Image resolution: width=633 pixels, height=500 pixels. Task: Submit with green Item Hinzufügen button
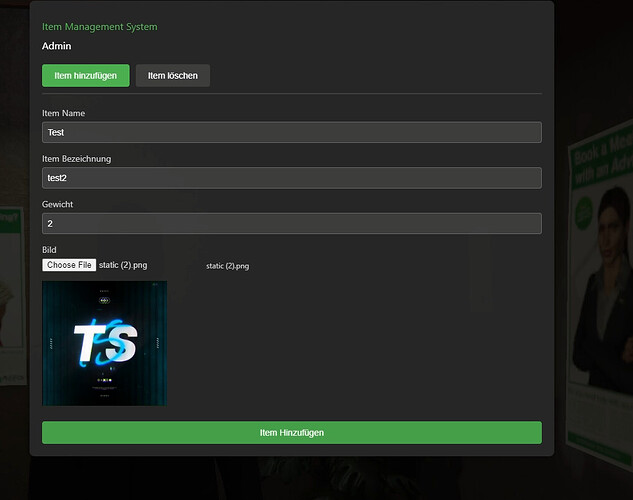[292, 433]
